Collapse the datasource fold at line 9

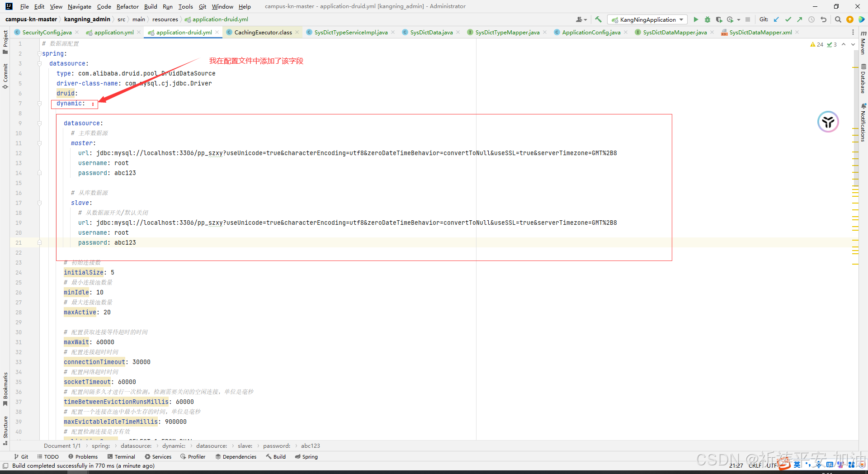39,123
